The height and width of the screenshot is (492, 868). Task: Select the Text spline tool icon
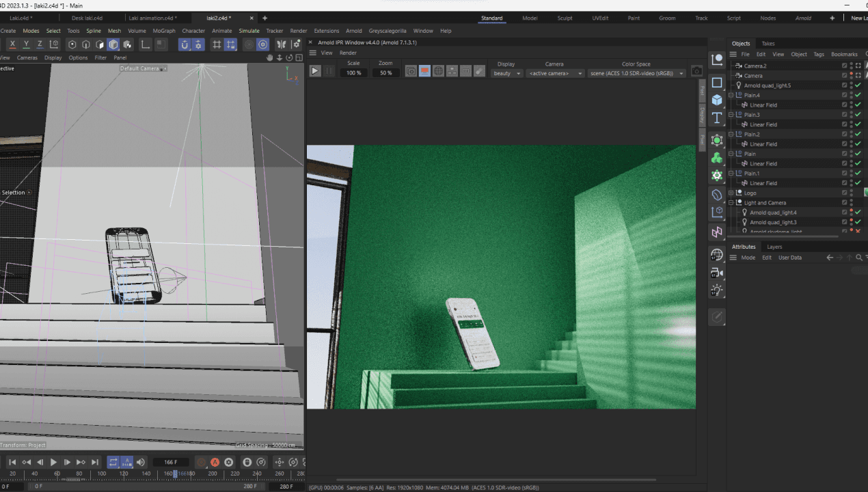pos(716,118)
